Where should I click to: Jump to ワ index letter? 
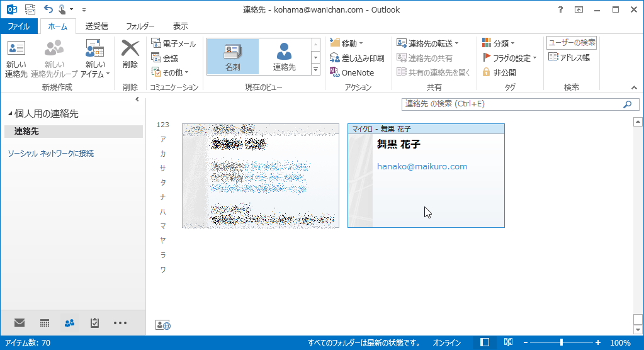pos(162,269)
